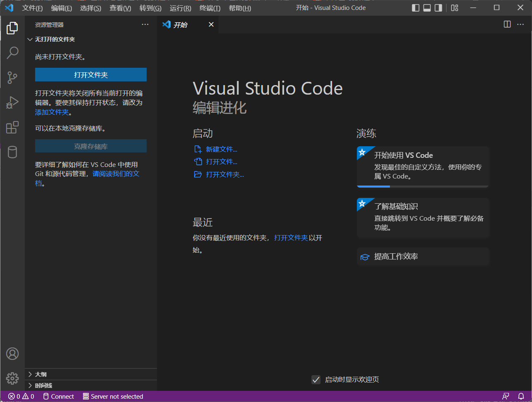The height and width of the screenshot is (402, 532).
Task: Collapse the 无打开的文件夹 section
Action: (x=91, y=39)
